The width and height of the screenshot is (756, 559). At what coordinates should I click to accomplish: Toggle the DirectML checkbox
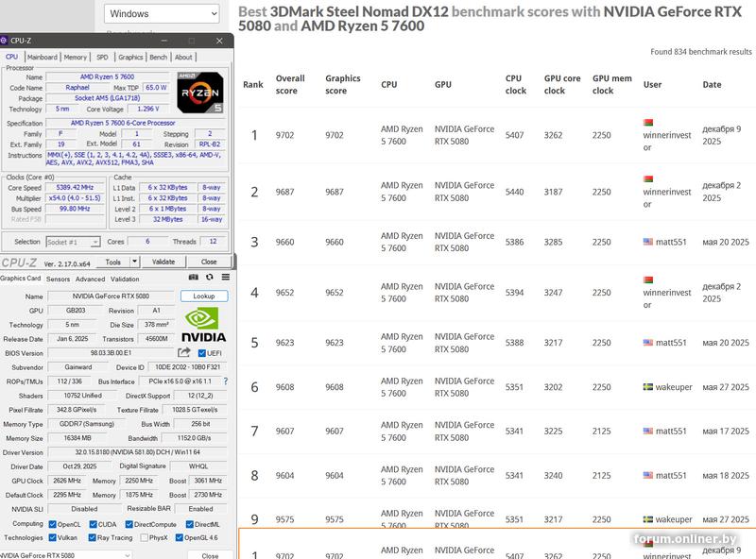pos(190,524)
